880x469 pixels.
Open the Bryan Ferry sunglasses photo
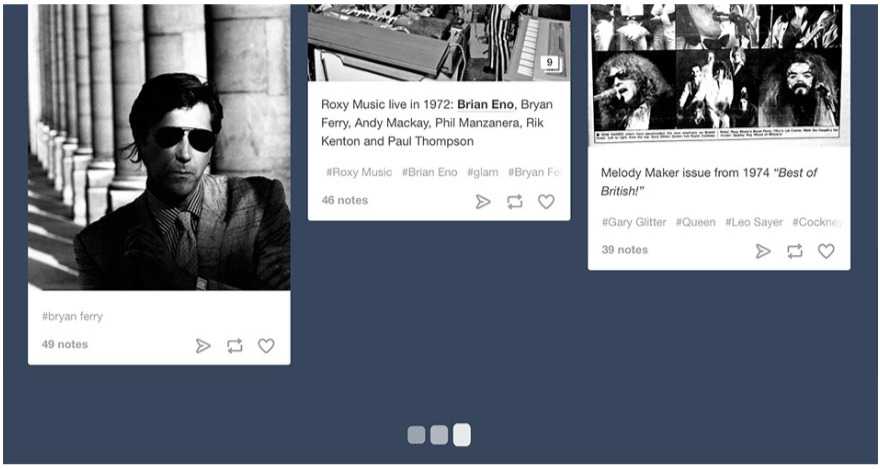pyautogui.click(x=159, y=147)
